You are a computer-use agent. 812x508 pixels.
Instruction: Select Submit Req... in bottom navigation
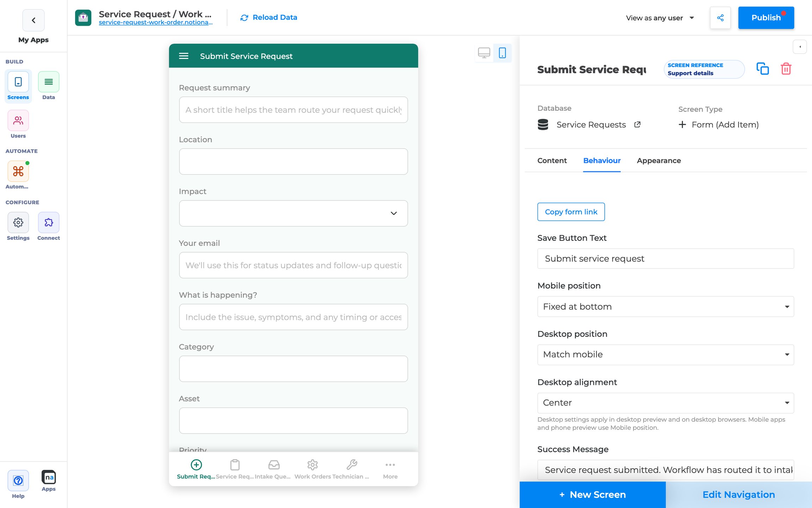click(x=196, y=469)
